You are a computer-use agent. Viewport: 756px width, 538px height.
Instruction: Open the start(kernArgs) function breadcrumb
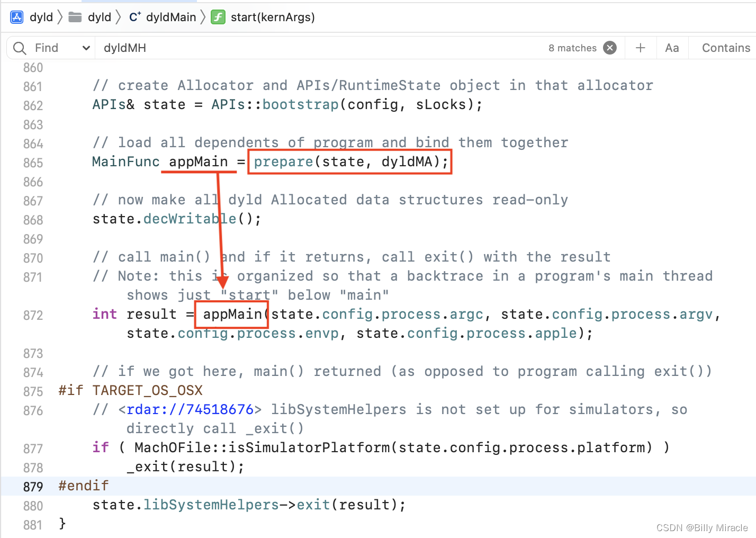click(273, 17)
